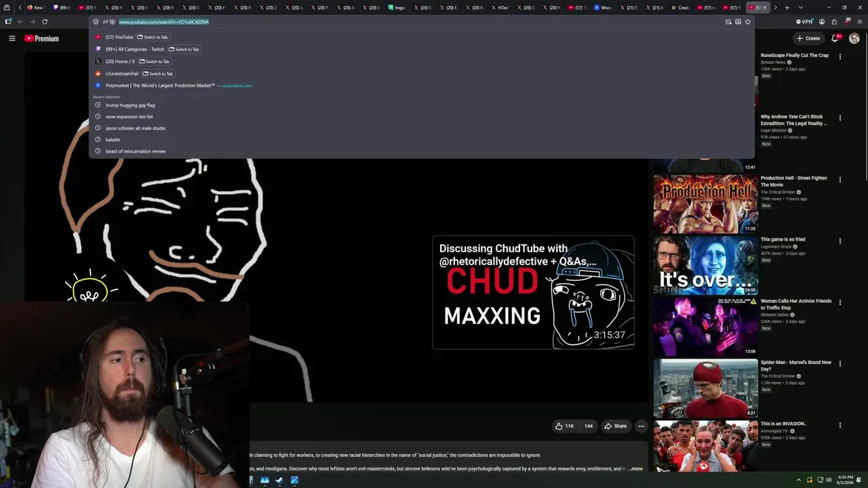Open options for Woman Calls Her Activist Friends
This screenshot has height=488, width=868.
(840, 302)
